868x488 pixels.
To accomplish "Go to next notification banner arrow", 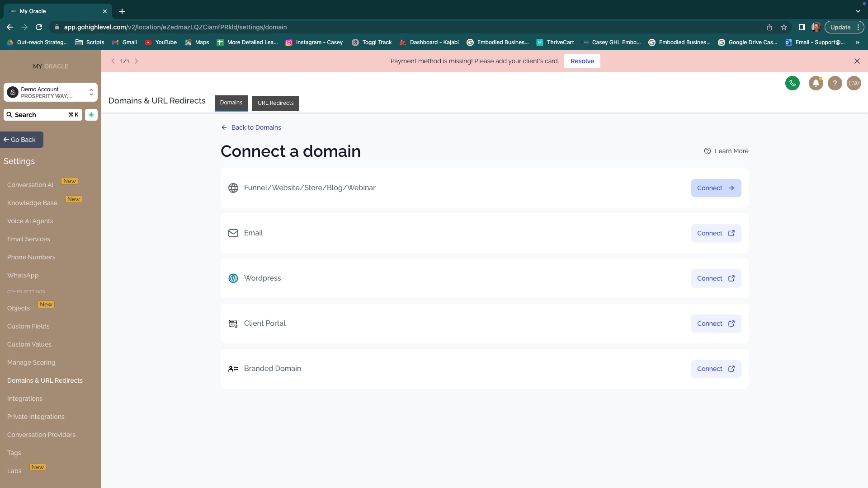I will [x=137, y=61].
